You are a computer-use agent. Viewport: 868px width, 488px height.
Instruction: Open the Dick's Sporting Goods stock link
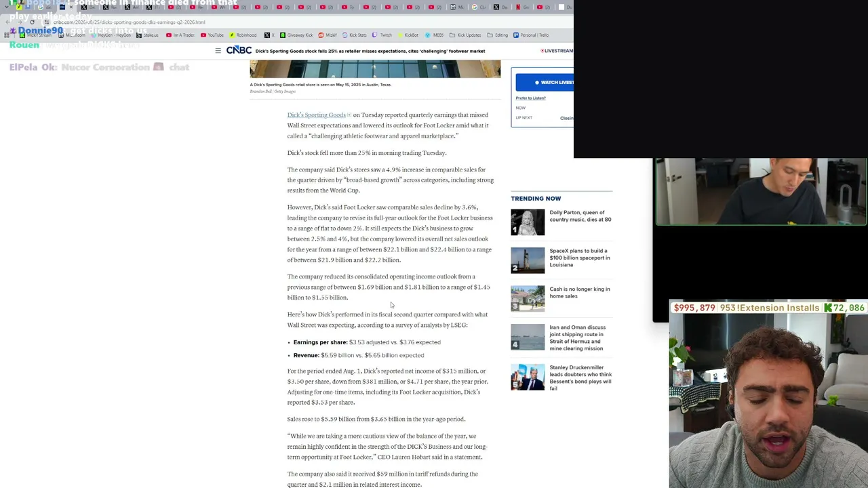tap(316, 115)
